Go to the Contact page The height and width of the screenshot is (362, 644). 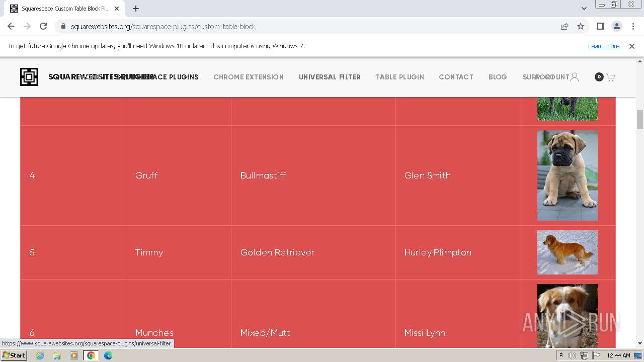coord(456,77)
